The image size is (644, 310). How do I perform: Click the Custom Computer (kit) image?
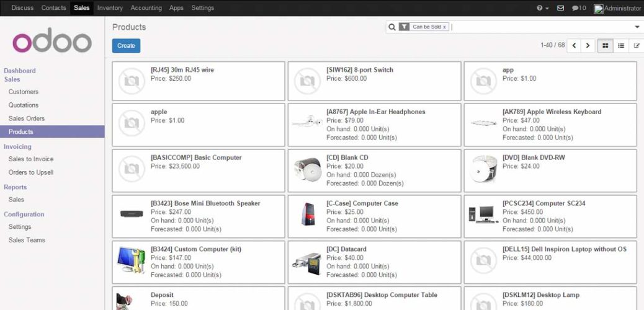pos(131,260)
